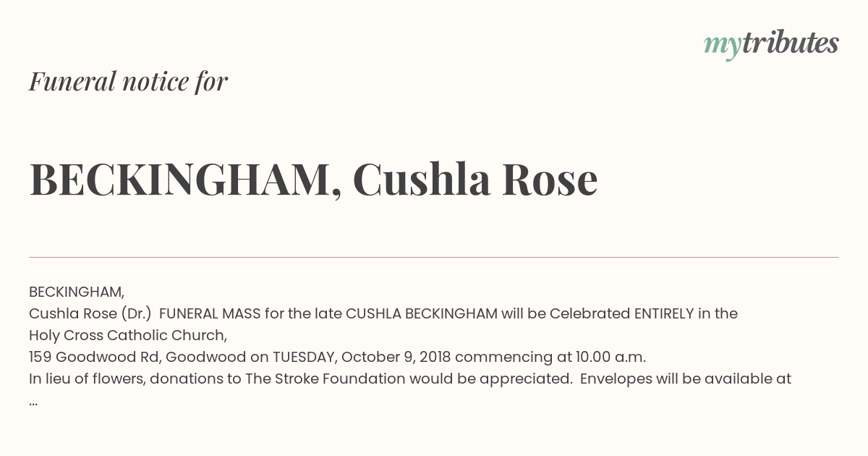Click "Envelopes will be available at" text

[x=686, y=379]
